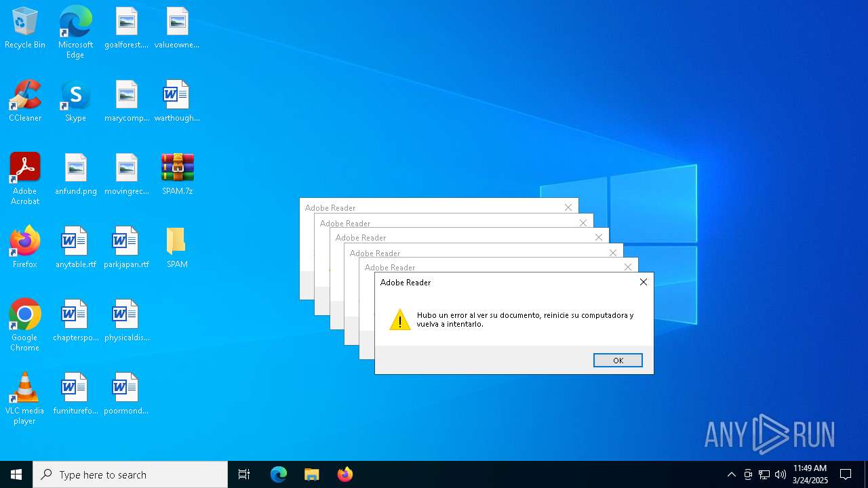868x488 pixels.
Task: Select the warthough Word document icon
Action: point(177,102)
